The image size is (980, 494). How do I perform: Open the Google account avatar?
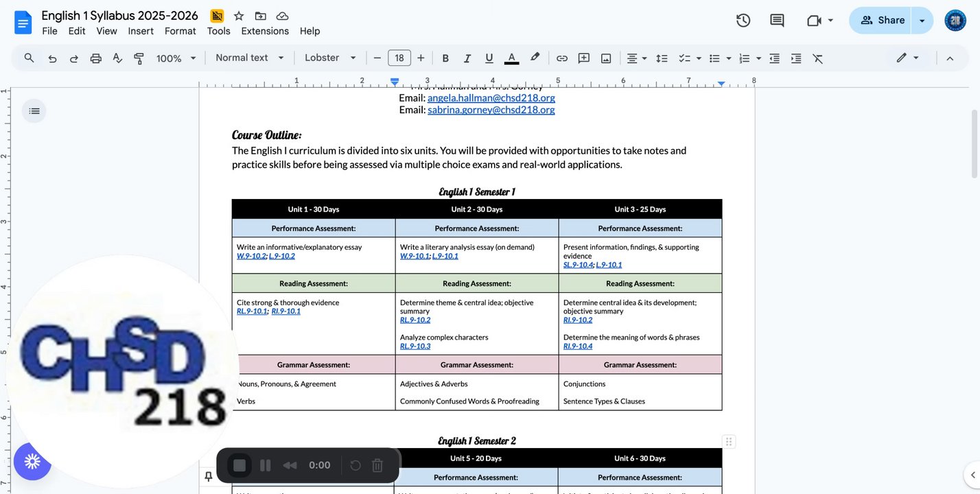coord(955,21)
